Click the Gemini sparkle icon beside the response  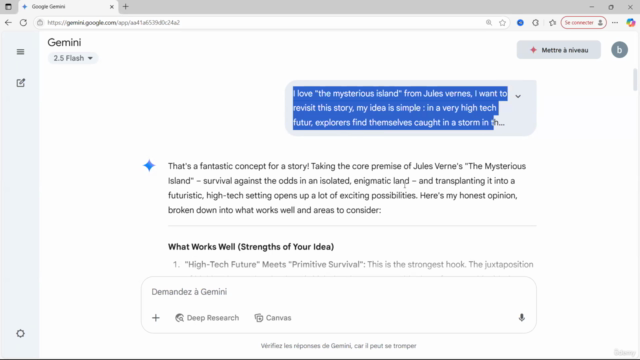[x=149, y=166]
